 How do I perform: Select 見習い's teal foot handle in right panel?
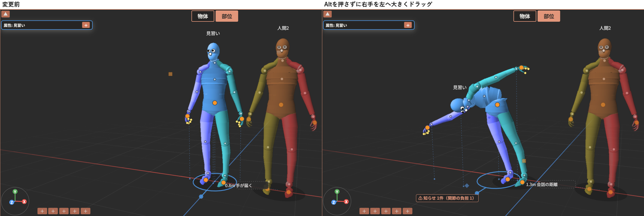[x=522, y=183]
